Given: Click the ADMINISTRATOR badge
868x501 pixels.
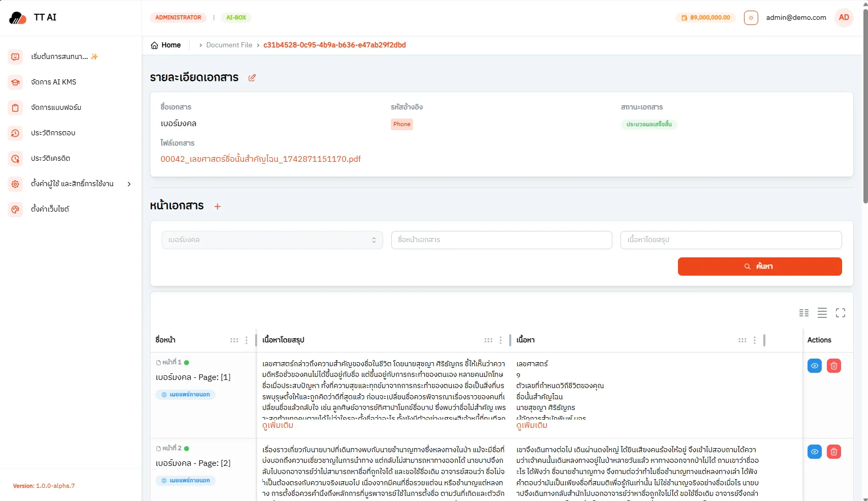Looking at the screenshot, I should click(x=178, y=17).
